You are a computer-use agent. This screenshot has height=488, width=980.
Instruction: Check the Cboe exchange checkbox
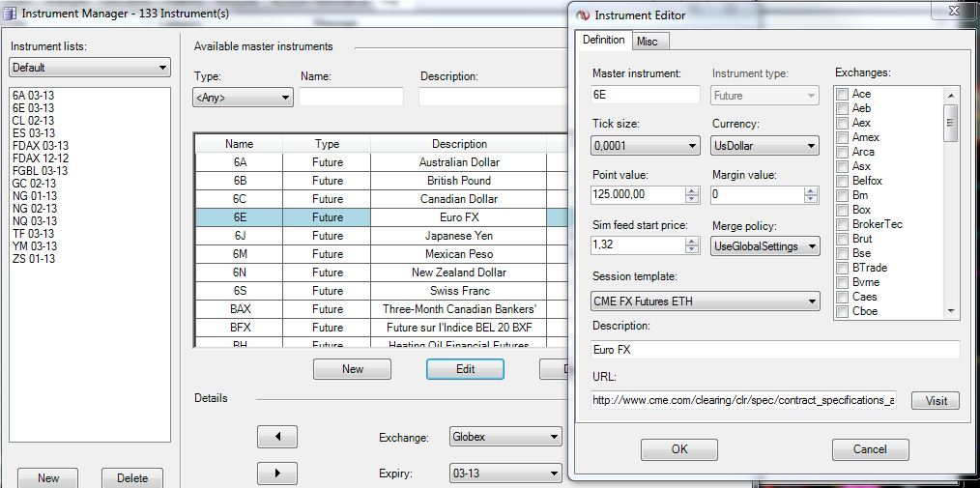pos(843,311)
